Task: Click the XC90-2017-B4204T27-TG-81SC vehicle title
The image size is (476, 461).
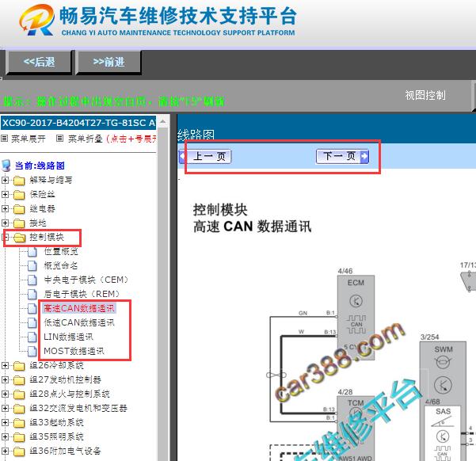Action: (78, 123)
